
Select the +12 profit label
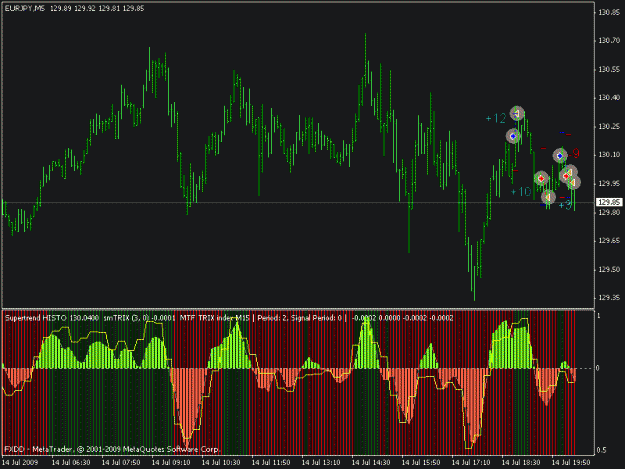coord(496,118)
